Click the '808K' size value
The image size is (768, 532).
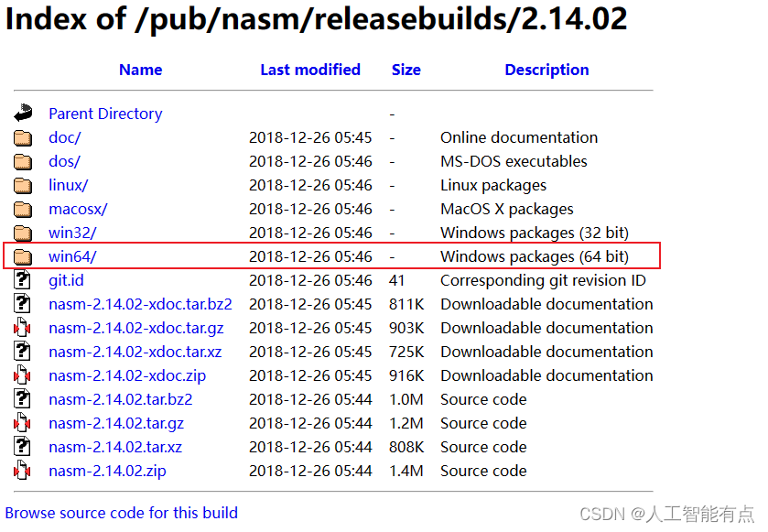click(x=406, y=447)
